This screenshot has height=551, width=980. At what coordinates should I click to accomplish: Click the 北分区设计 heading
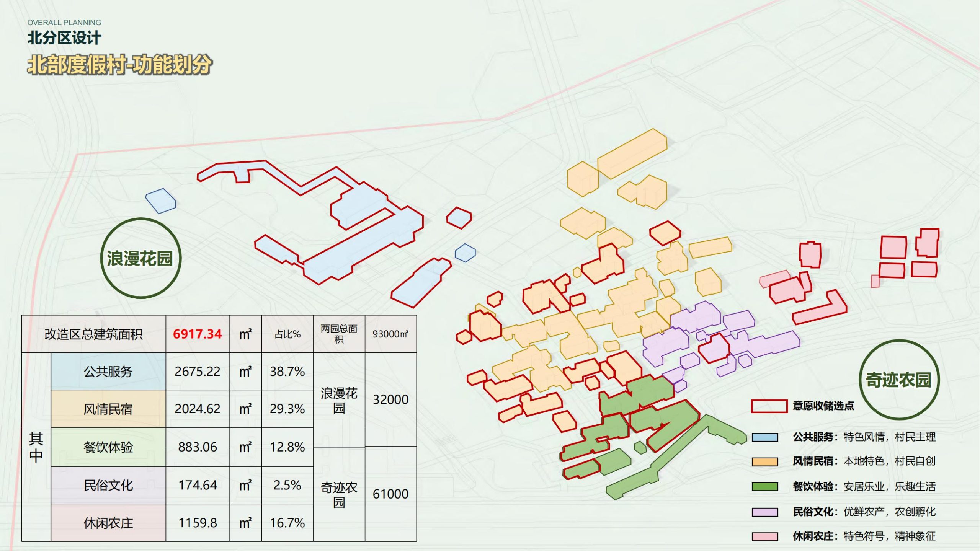coord(64,38)
